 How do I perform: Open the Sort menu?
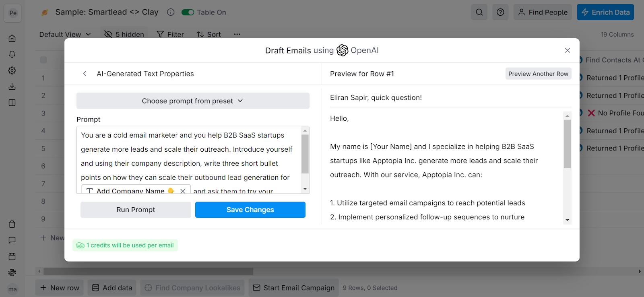[x=209, y=34]
